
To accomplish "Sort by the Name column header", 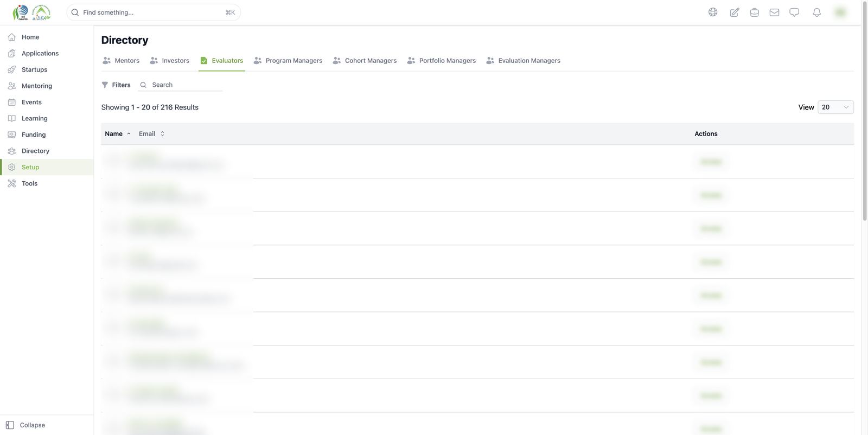I will click(x=118, y=134).
